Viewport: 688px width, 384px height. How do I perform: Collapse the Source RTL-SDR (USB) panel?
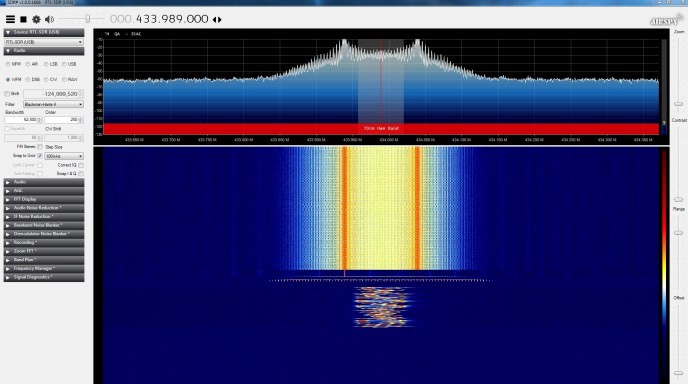(x=44, y=32)
